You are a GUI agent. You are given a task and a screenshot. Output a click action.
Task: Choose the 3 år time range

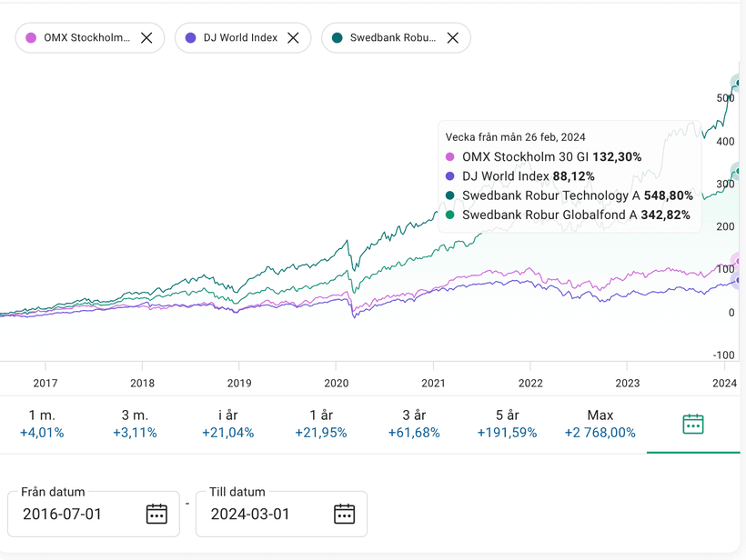point(414,424)
